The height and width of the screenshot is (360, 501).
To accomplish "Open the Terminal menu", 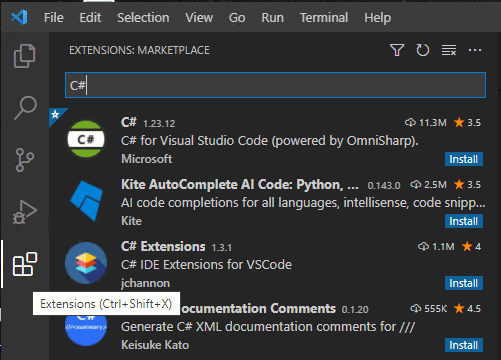I will (324, 18).
